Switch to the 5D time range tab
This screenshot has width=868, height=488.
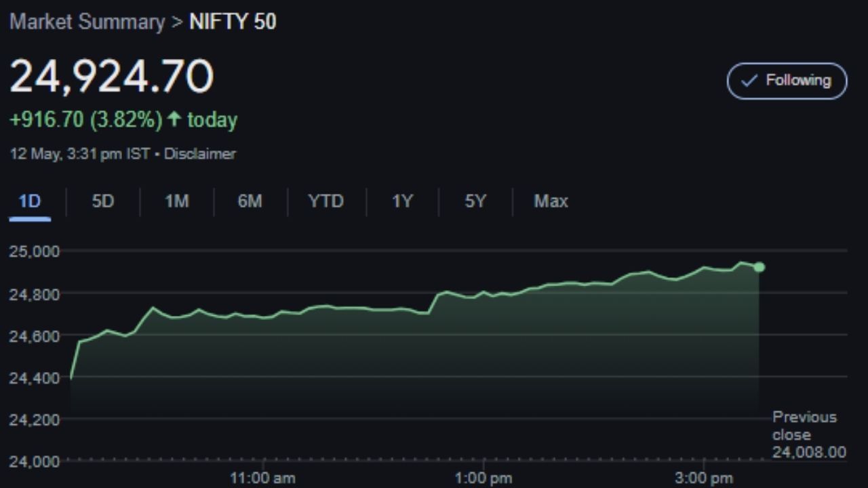point(103,201)
